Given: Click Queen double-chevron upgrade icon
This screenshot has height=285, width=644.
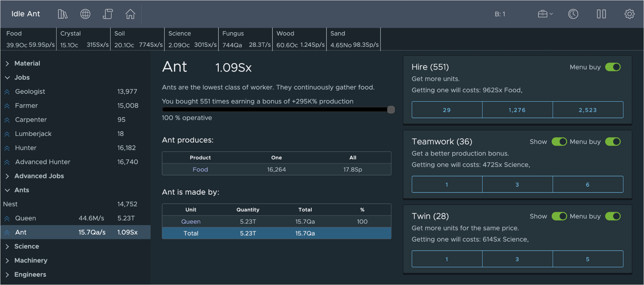Looking at the screenshot, I should click(x=7, y=218).
